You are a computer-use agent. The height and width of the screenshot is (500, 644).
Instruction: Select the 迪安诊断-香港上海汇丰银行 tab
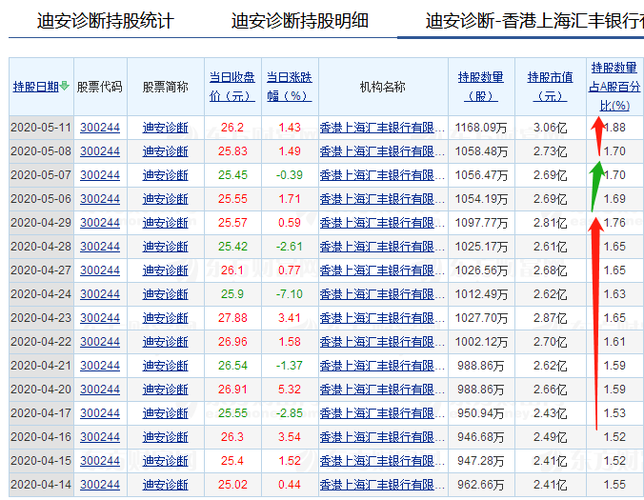[x=534, y=21]
